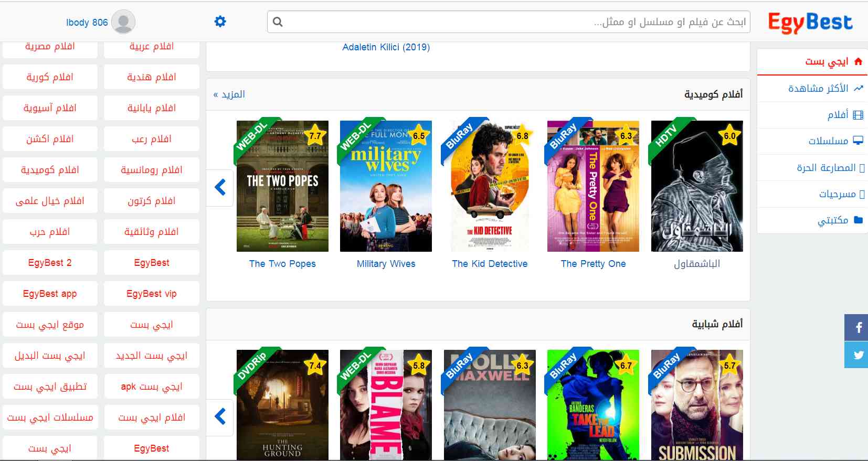Select افلام اكشن category button
868x461 pixels.
tap(50, 139)
